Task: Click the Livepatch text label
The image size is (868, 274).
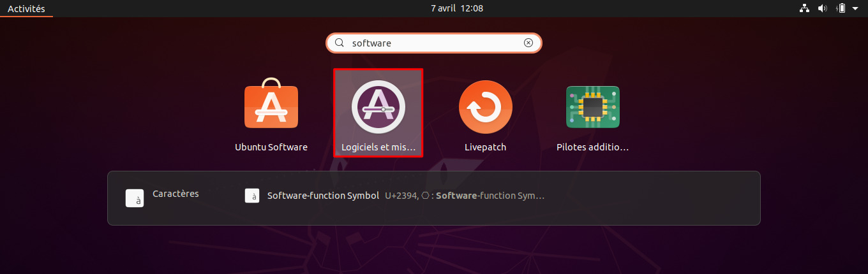Action: tap(486, 147)
